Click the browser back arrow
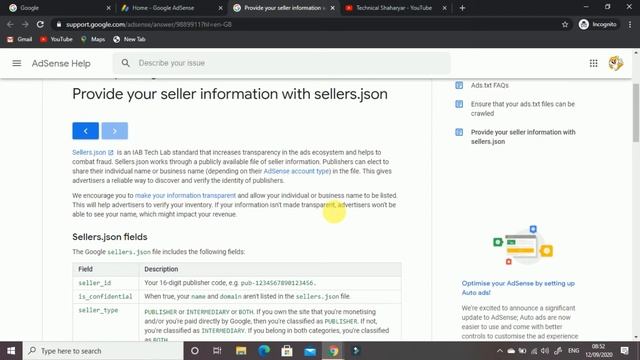Screen dimensions: 640x360 10,24
